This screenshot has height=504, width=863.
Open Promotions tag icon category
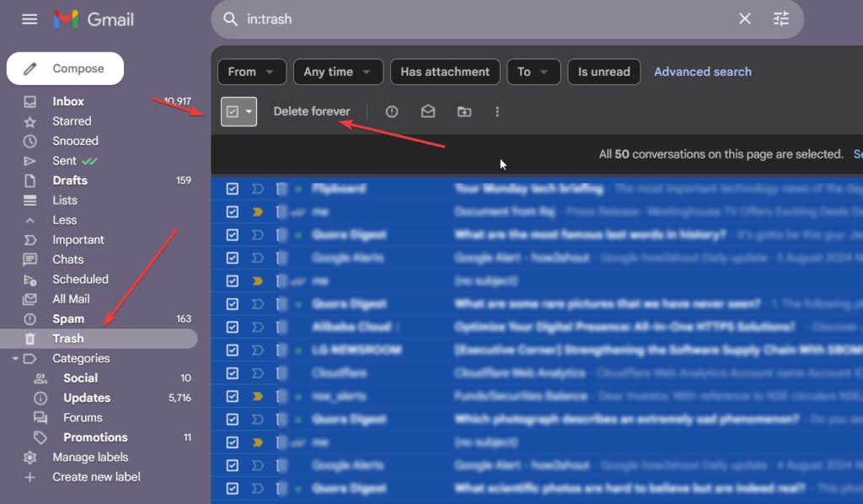[40, 437]
